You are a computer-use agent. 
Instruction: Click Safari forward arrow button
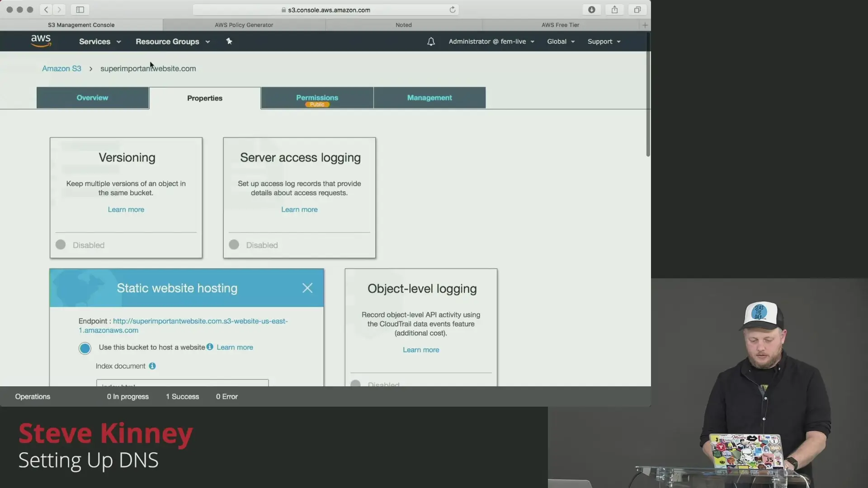(x=59, y=9)
